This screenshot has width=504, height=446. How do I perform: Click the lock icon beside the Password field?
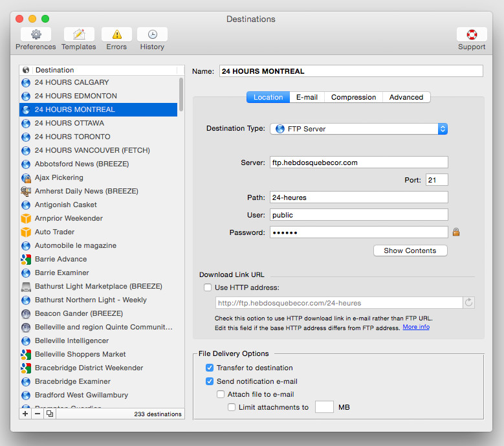[x=455, y=232]
